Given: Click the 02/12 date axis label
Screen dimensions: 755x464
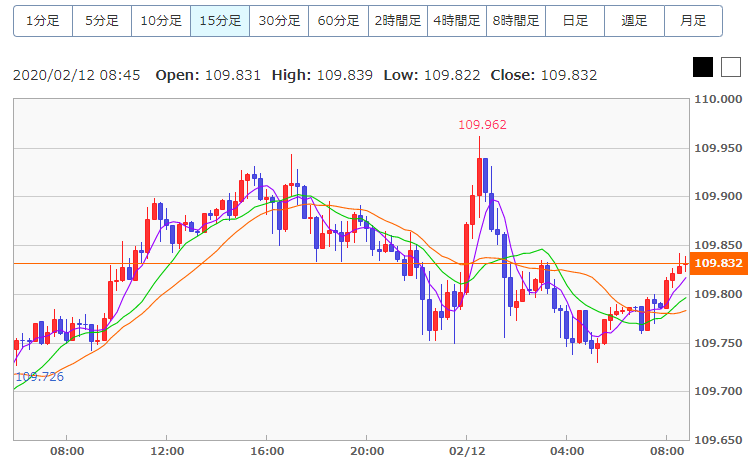Looking at the screenshot, I should (467, 451).
